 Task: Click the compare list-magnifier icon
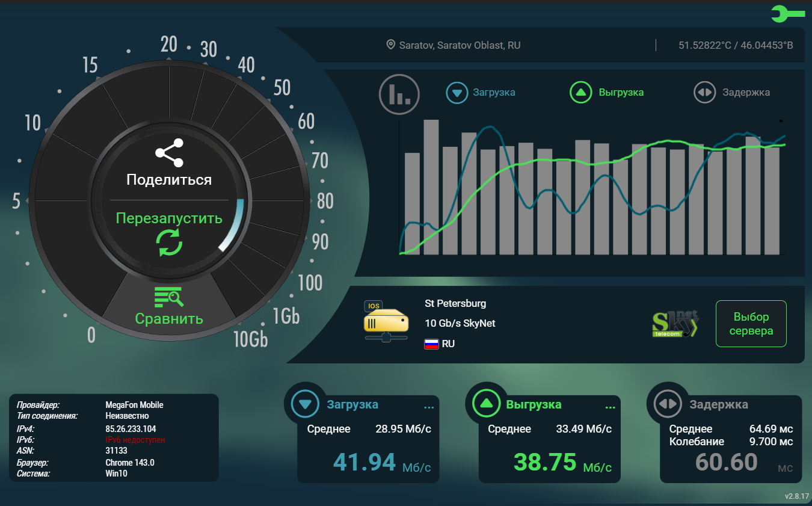tap(168, 297)
